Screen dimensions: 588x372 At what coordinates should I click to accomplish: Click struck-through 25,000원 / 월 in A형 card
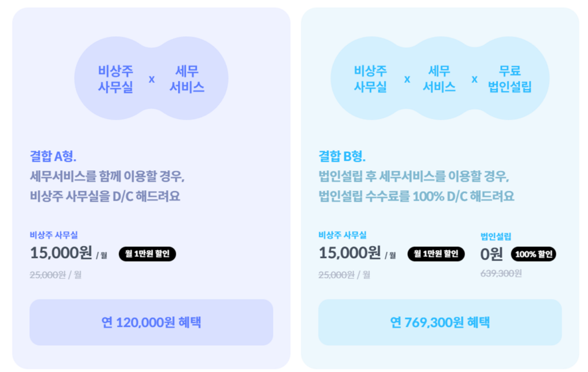(56, 275)
